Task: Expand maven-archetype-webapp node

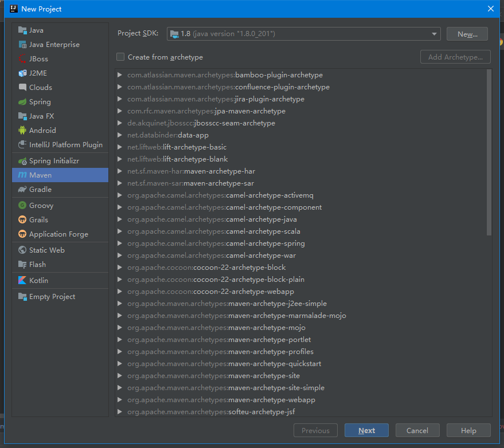Action: 120,400
